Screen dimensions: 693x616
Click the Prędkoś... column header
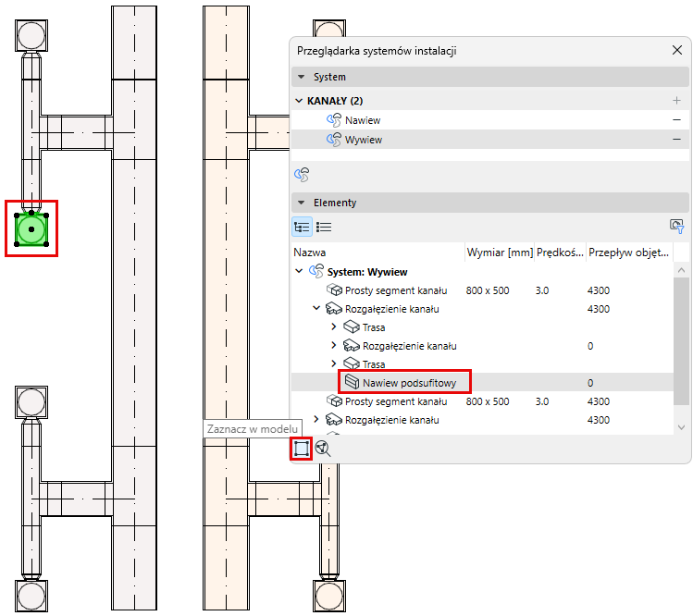[561, 253]
